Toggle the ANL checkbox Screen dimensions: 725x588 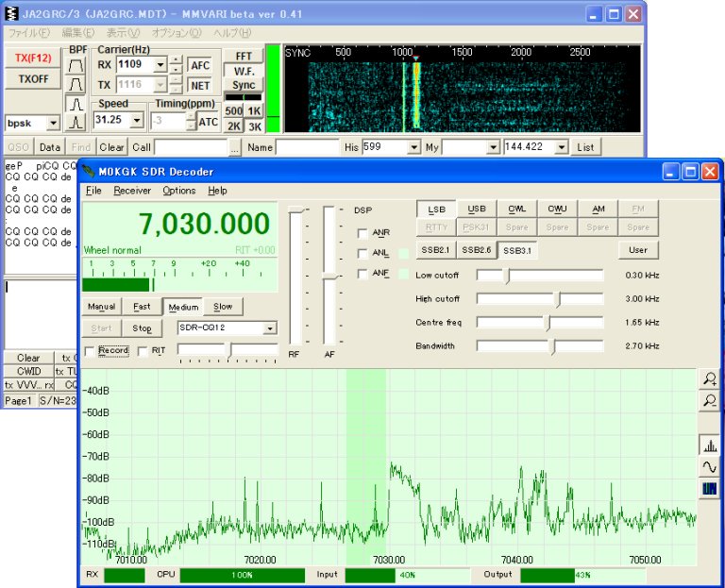pos(362,253)
